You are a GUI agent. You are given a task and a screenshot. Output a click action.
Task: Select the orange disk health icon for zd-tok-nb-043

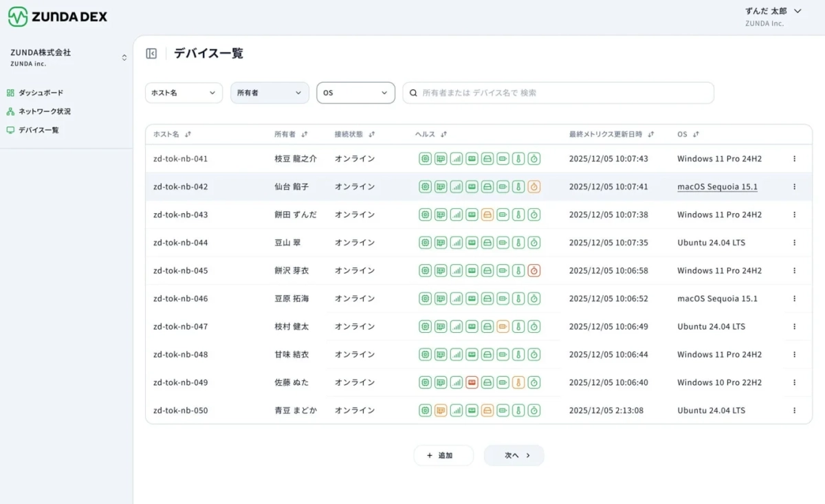(487, 214)
